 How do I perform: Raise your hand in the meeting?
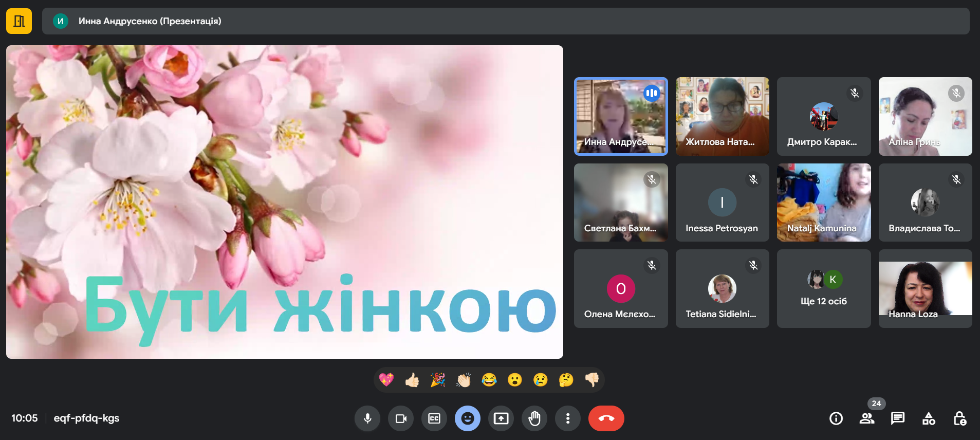[x=534, y=418]
